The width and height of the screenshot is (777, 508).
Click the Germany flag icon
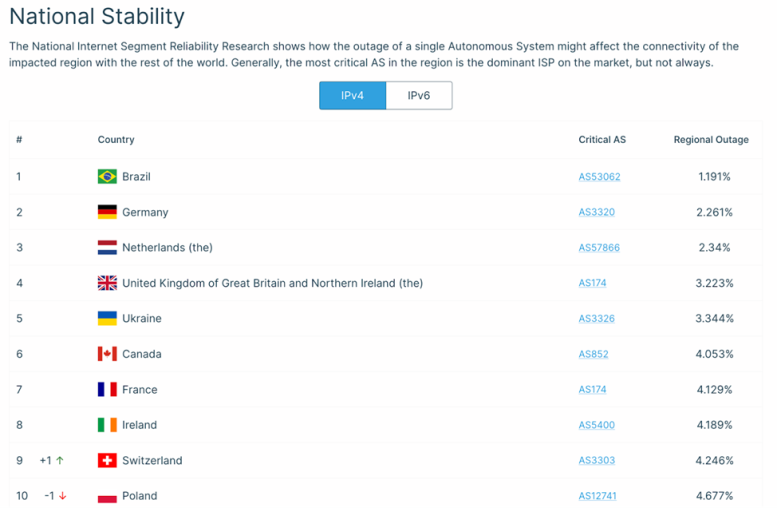[107, 212]
